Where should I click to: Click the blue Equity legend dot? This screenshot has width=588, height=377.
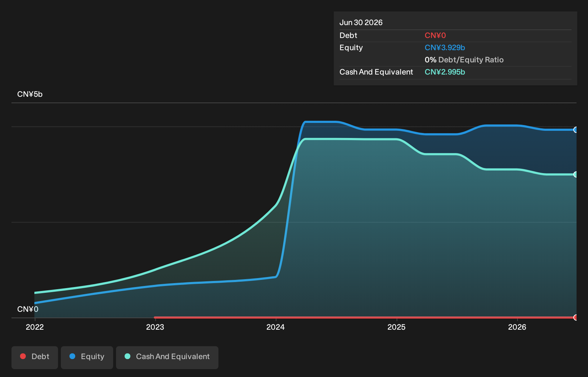[x=72, y=356]
